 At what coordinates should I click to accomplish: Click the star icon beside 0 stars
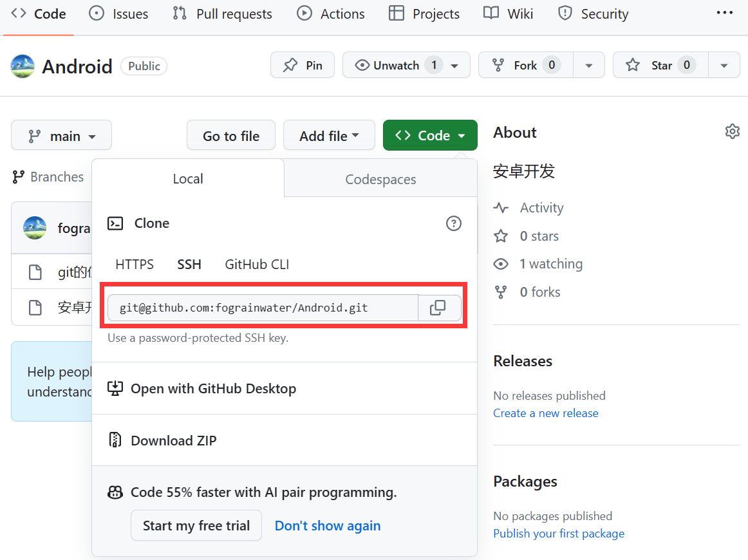point(501,236)
